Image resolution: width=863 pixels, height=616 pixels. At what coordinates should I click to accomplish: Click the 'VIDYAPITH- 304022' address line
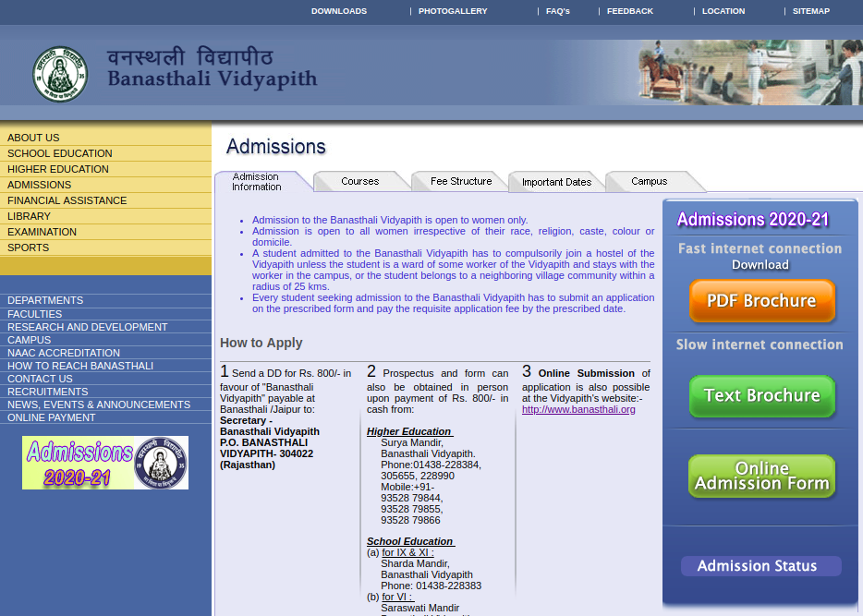coord(266,453)
